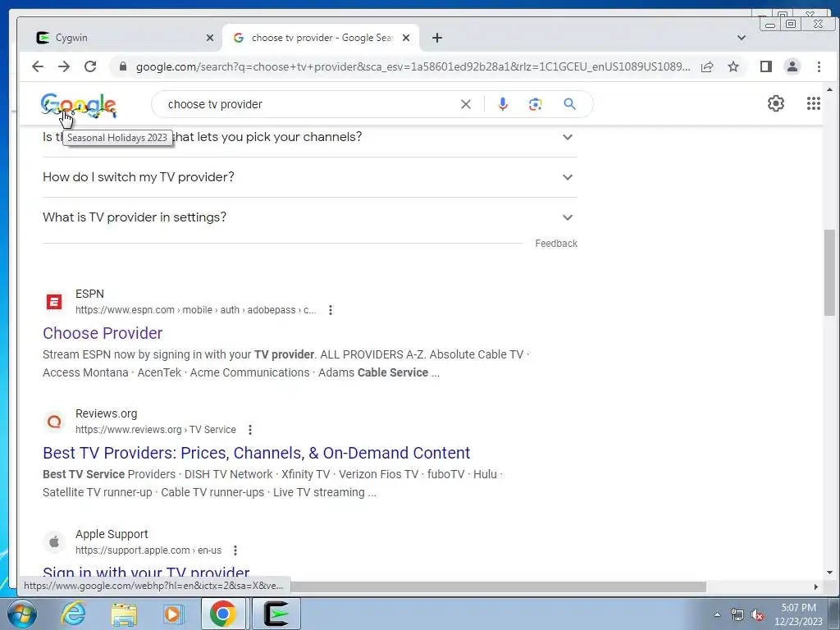Click the Apple Support site URL breadcrumb
Viewport: 840px width, 630px height.
click(x=148, y=550)
